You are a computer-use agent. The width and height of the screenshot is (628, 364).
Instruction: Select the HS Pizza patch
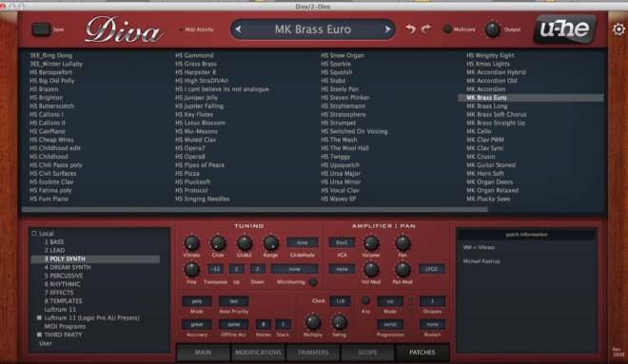coord(187,174)
